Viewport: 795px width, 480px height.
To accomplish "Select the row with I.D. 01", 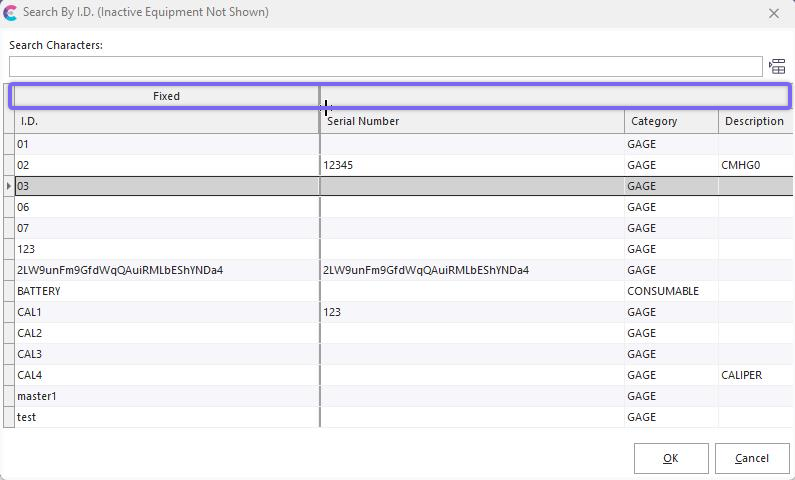I will pyautogui.click(x=166, y=144).
